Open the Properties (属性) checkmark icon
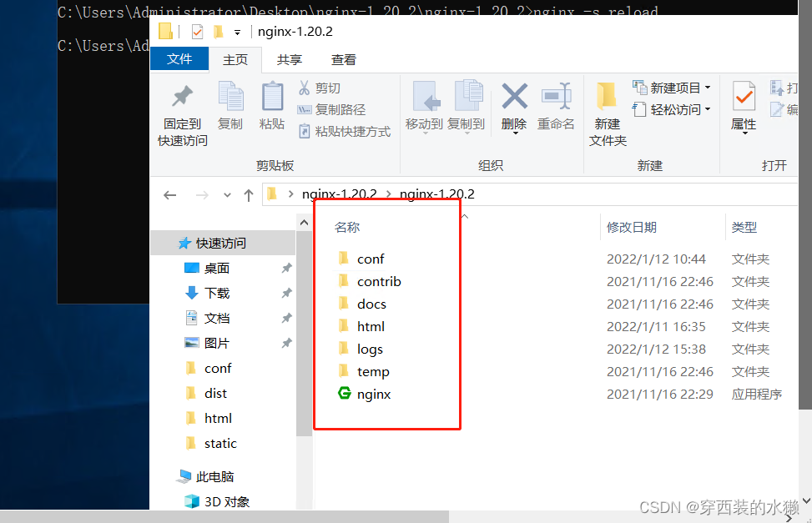The width and height of the screenshot is (812, 523). pos(744,96)
